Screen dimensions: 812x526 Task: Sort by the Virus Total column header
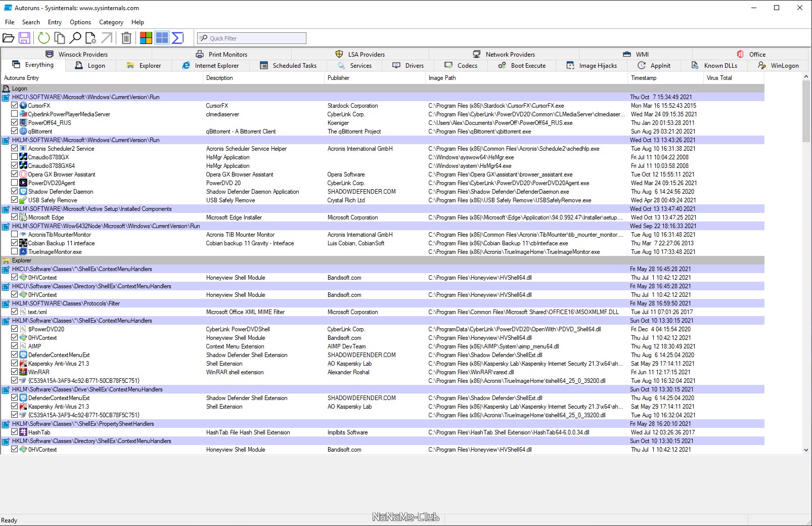[x=734, y=78]
